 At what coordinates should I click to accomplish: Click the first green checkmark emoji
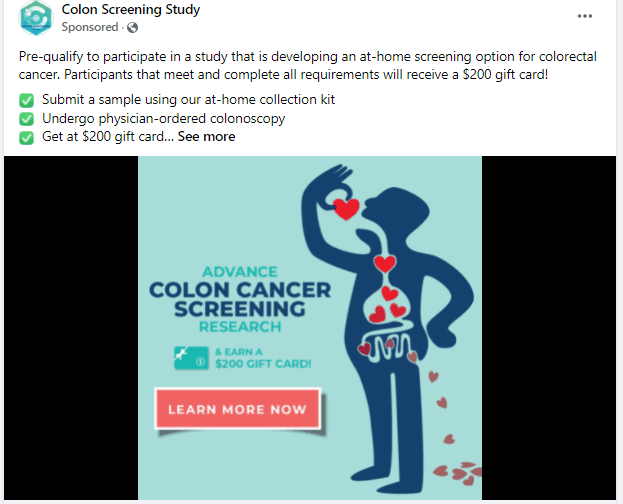click(x=26, y=100)
